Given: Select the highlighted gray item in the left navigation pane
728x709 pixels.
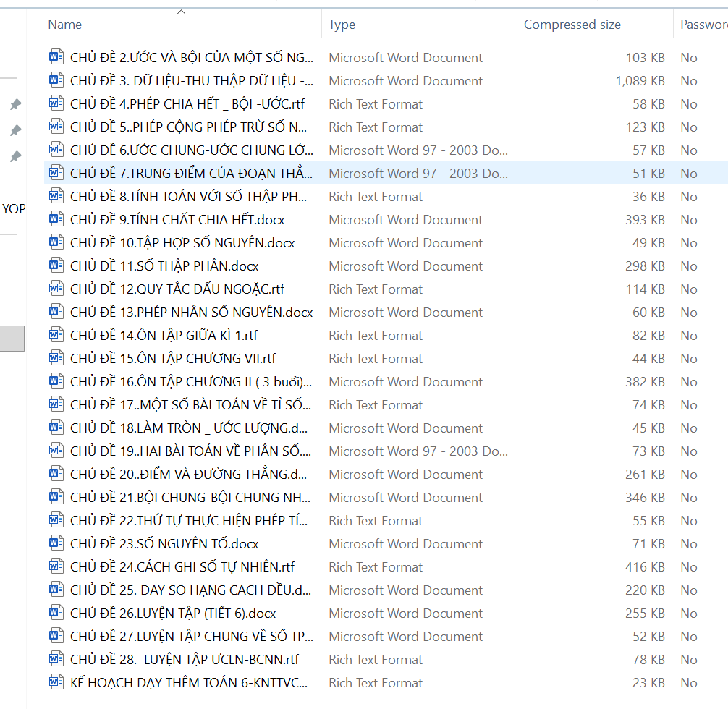Looking at the screenshot, I should click(12, 339).
